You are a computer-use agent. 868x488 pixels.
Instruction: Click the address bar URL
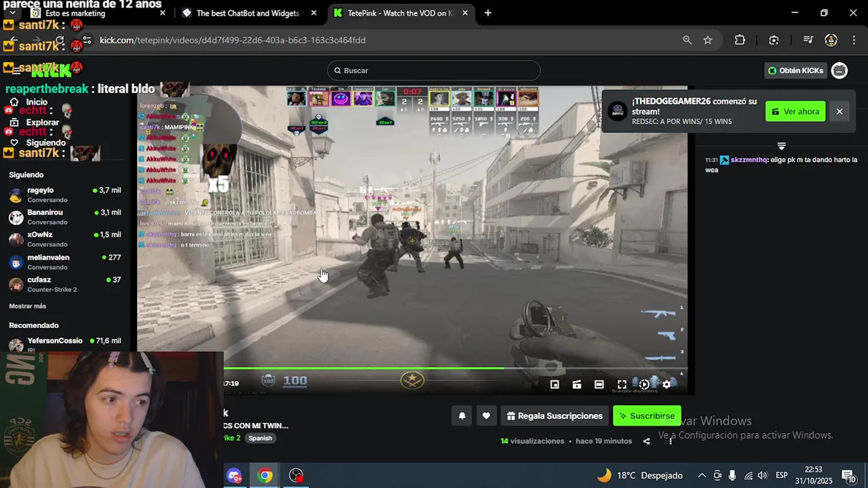click(233, 40)
